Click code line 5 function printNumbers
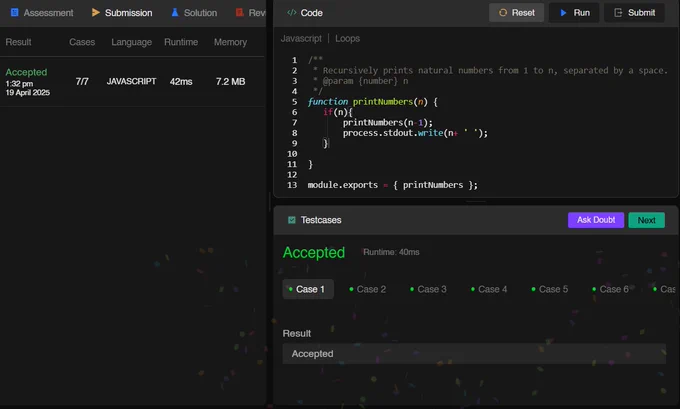 click(373, 101)
